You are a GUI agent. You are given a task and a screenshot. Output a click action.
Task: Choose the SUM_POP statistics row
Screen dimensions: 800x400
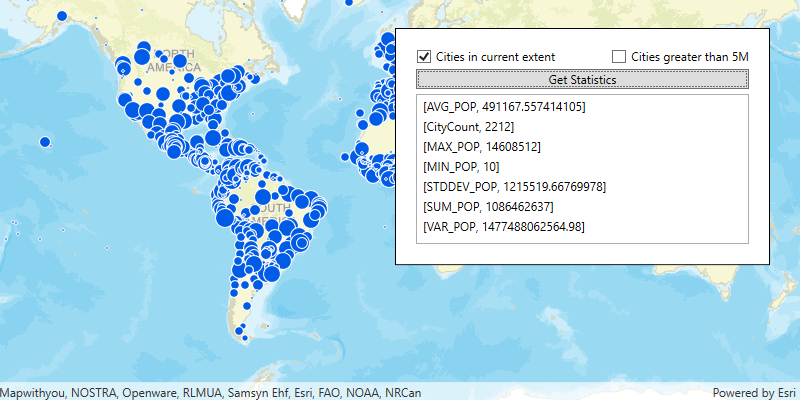[488, 207]
